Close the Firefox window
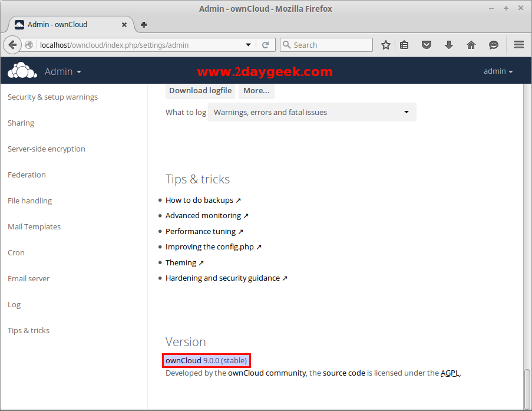 click(521, 8)
